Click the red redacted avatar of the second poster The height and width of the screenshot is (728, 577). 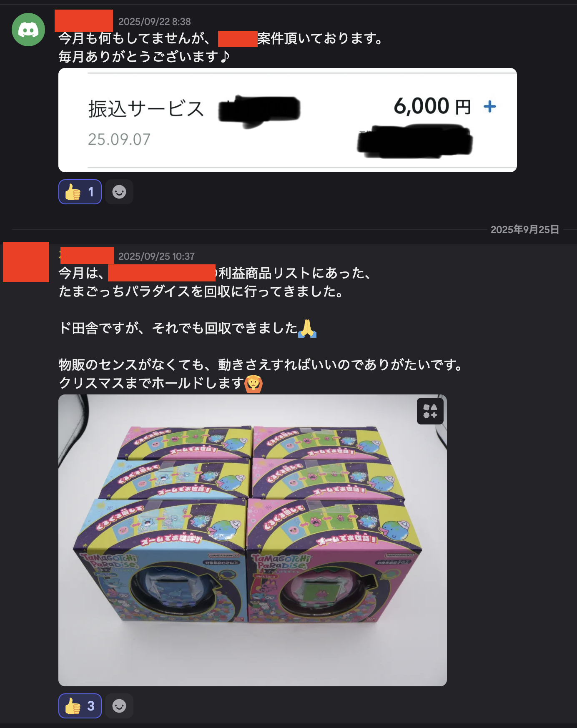coord(26,262)
